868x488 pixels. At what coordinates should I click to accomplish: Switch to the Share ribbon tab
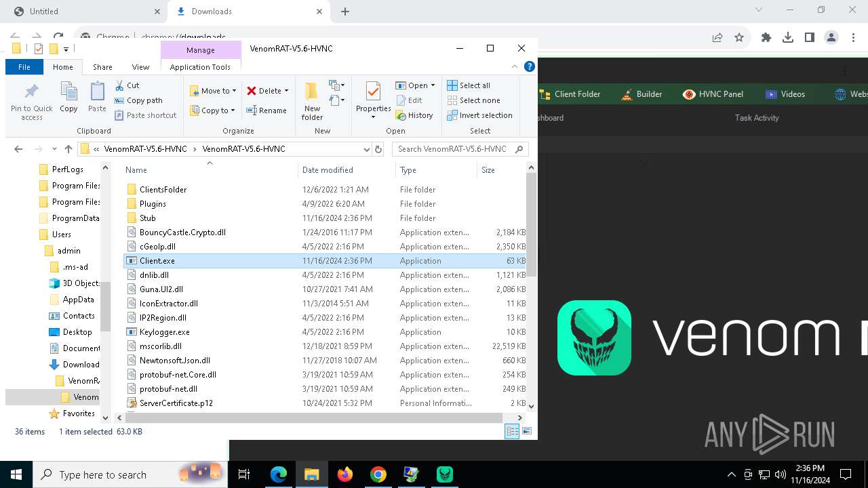pos(102,67)
